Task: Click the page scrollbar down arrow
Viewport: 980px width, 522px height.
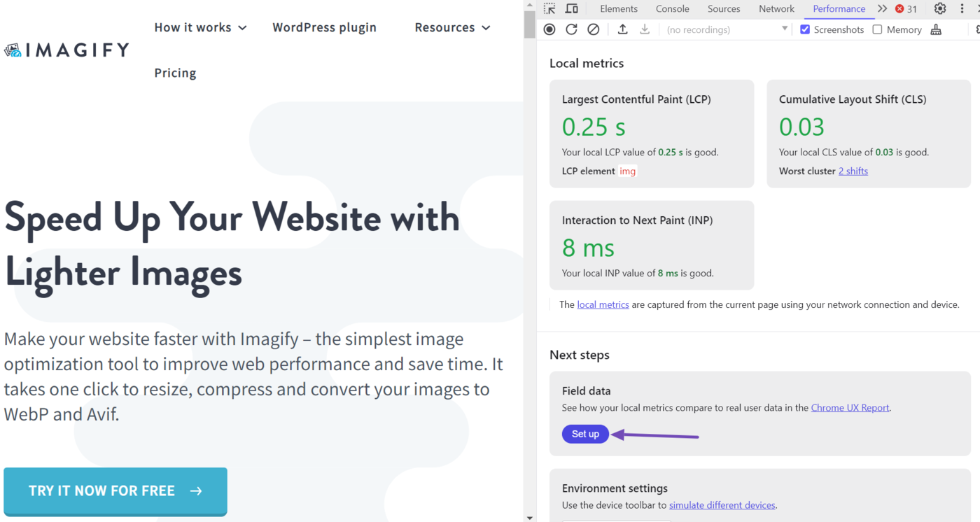Action: point(530,517)
